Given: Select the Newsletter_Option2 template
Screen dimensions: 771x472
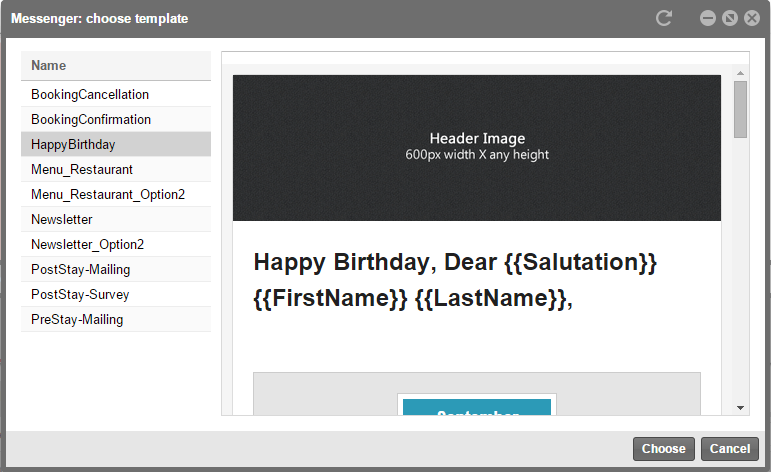Looking at the screenshot, I should tap(88, 244).
